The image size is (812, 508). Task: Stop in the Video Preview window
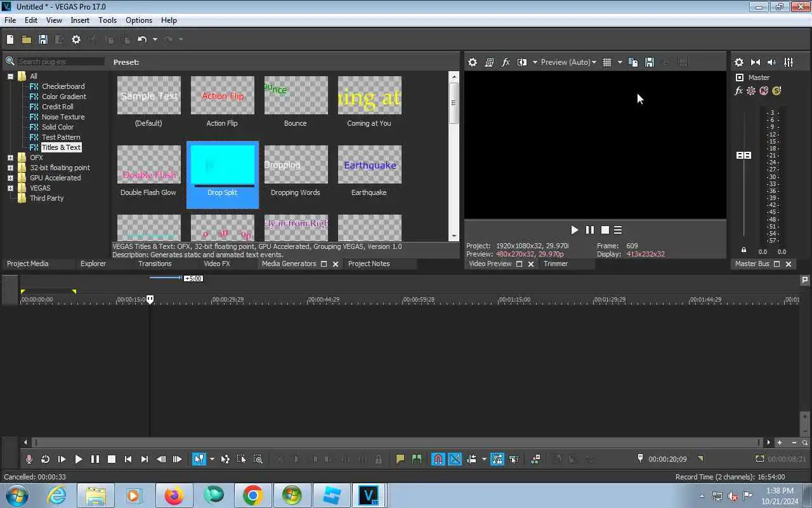coord(605,230)
